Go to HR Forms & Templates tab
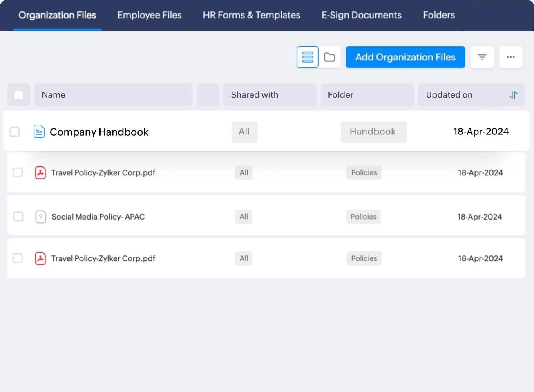This screenshot has width=534, height=392. click(x=251, y=15)
